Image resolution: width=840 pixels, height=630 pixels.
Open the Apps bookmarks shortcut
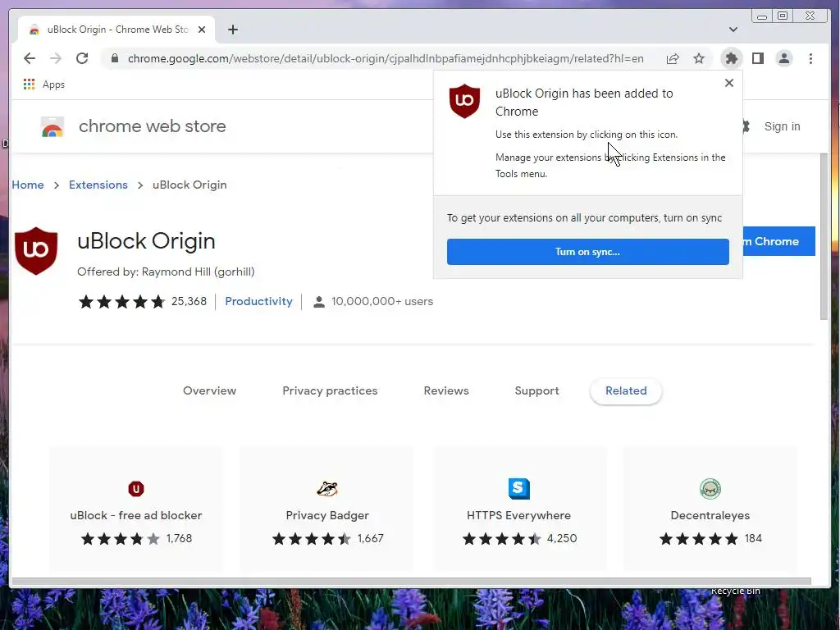[x=44, y=84]
